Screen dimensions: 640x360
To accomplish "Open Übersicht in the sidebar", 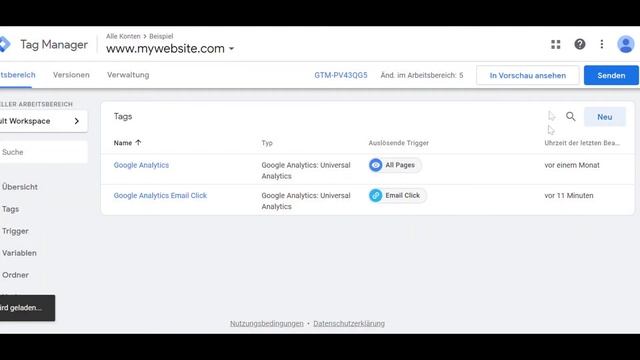I will [20, 187].
